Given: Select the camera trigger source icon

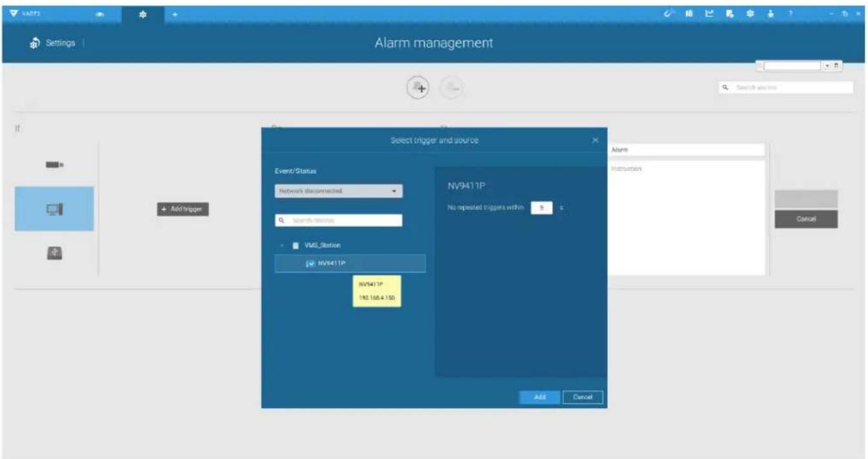Looking at the screenshot, I should (x=54, y=165).
